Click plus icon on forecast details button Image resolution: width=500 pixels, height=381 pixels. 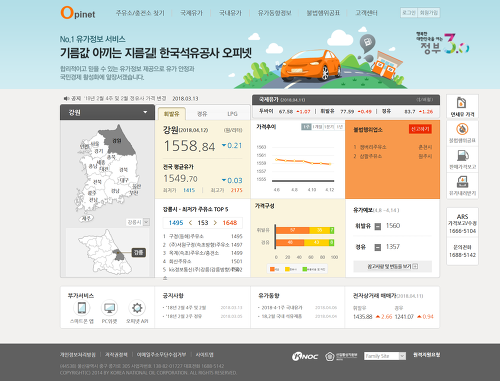click(x=415, y=266)
